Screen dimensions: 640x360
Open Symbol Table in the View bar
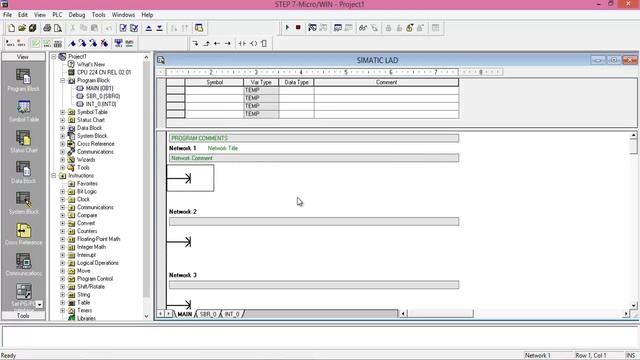[23, 111]
